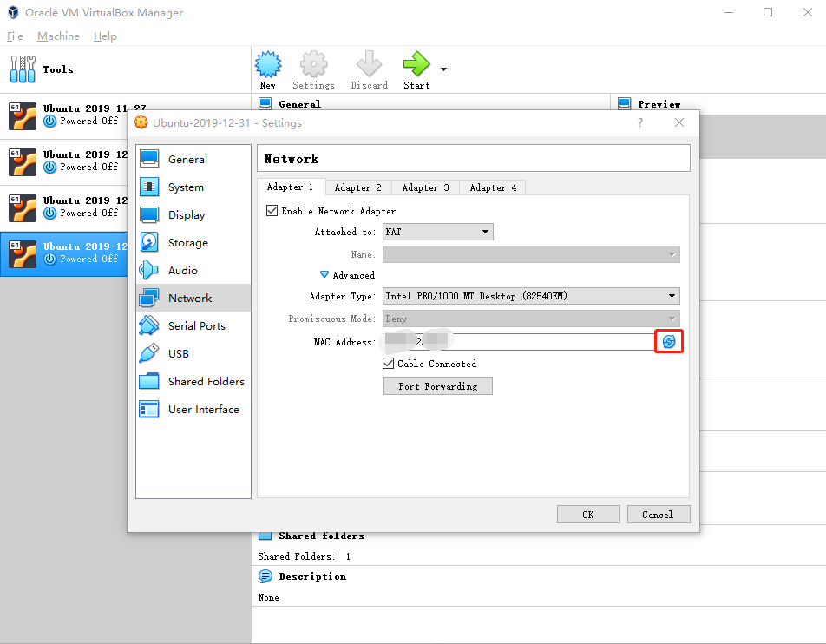Switch to Adapter 4 tab
Screen dimensions: 826x644
point(493,187)
